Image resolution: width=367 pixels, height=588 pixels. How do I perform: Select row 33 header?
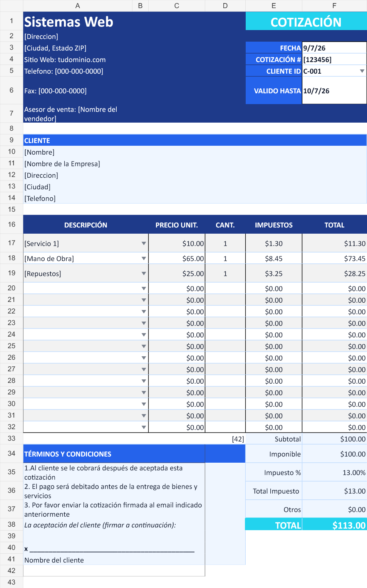(x=12, y=438)
